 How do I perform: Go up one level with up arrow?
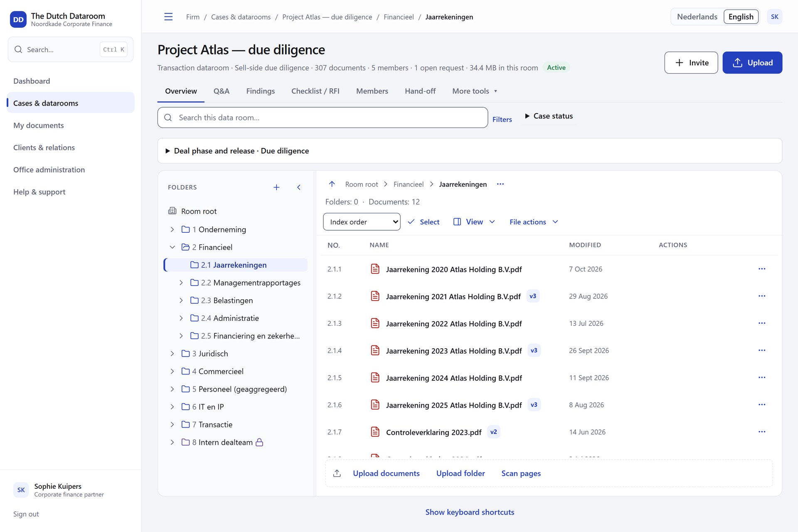click(332, 184)
